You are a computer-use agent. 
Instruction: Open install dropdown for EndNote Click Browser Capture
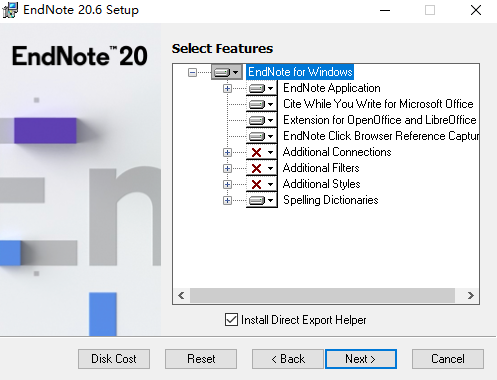pyautogui.click(x=262, y=136)
